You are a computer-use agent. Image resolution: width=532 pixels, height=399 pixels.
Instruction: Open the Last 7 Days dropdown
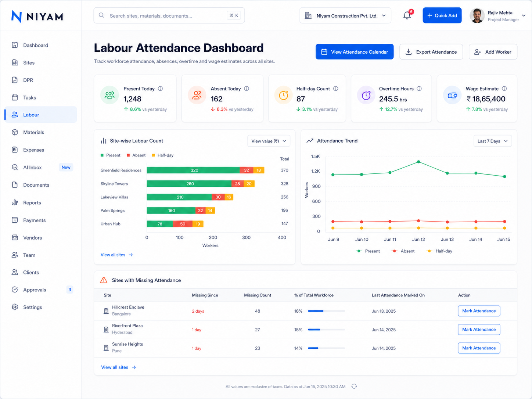click(493, 141)
